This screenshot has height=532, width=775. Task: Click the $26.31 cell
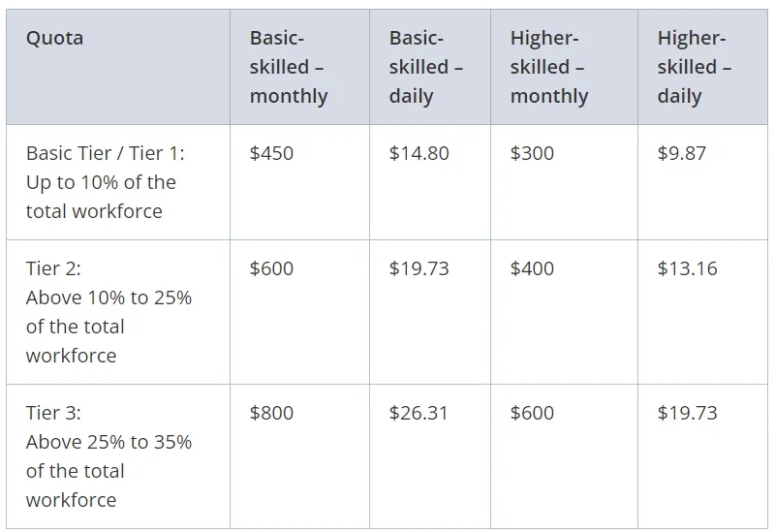tap(430, 456)
